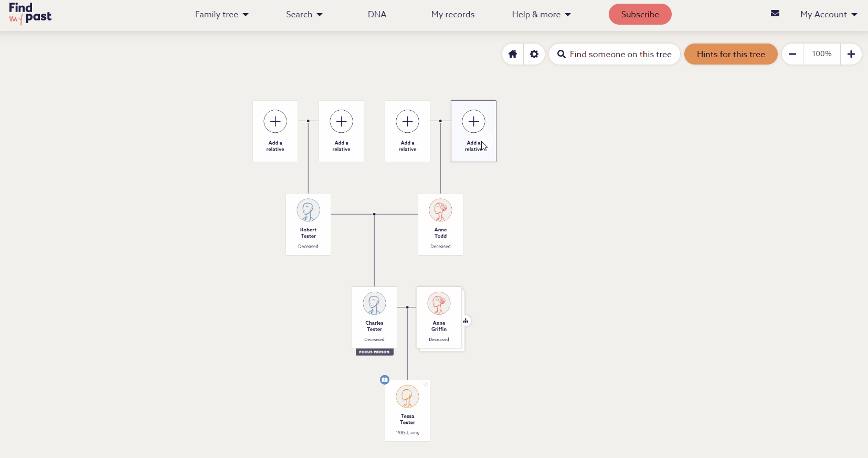Click the home icon in tree toolbar
Image resolution: width=868 pixels, height=458 pixels.
point(513,54)
